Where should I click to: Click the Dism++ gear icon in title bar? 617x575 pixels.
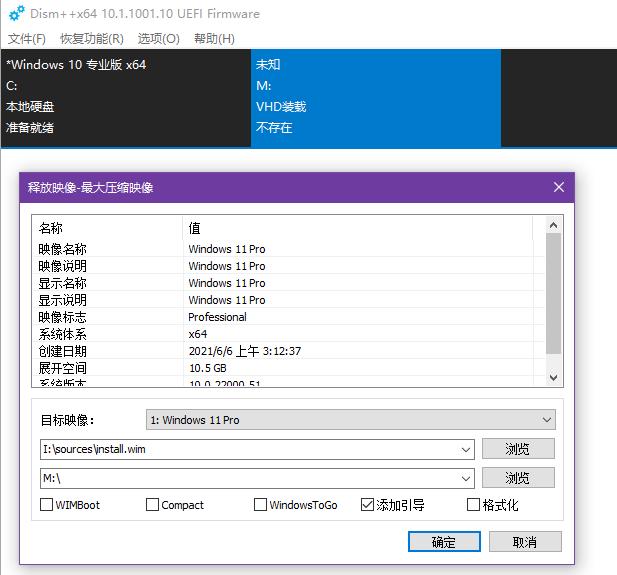[x=16, y=13]
